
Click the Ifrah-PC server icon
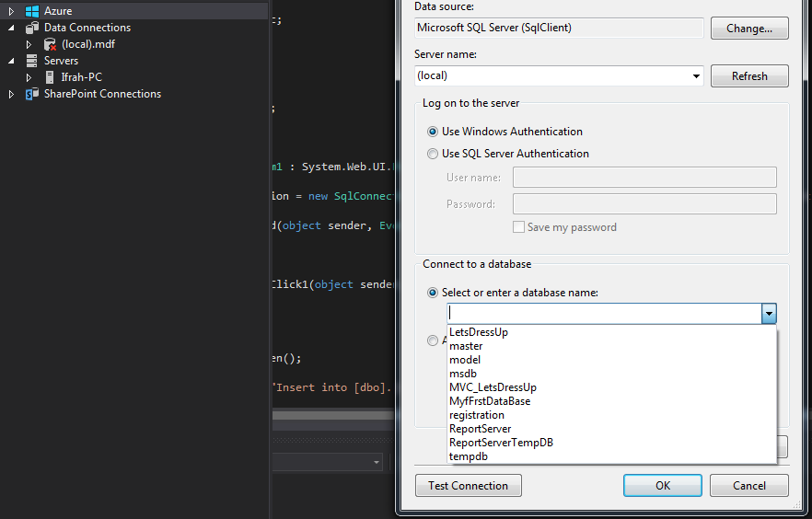point(50,77)
